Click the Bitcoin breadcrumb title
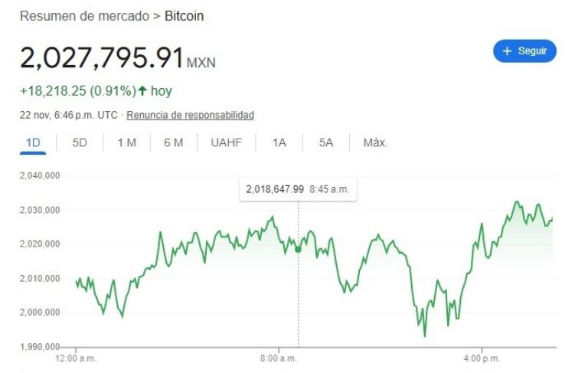This screenshot has width=588, height=373. point(185,16)
